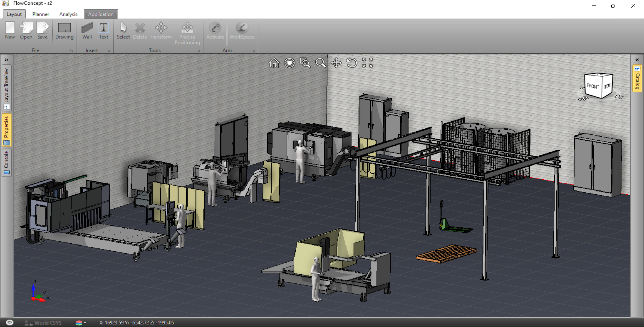Click the New file icon
644x327 pixels.
coord(10,30)
